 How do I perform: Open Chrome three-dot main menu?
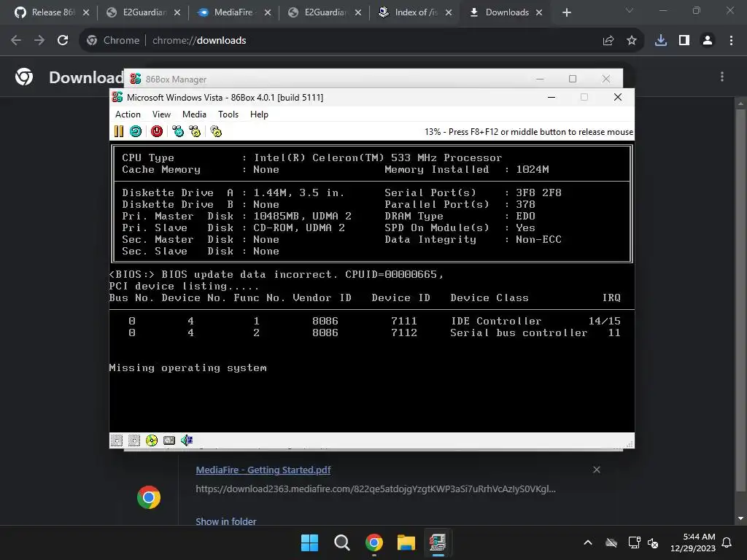pos(731,41)
